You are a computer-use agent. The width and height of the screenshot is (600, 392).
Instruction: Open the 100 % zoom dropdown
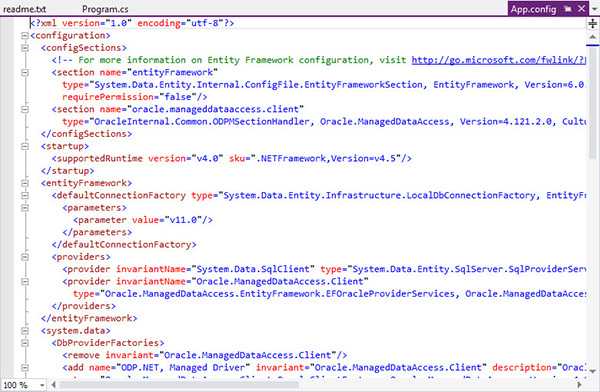(42, 385)
